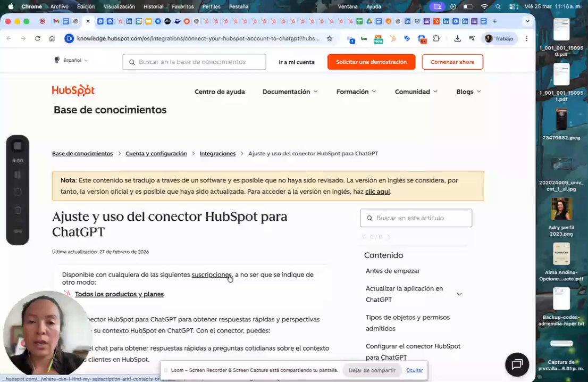Viewport: 588px width, 382px height.
Task: Open the Wi-Fi menu bar icon
Action: pos(484,6)
